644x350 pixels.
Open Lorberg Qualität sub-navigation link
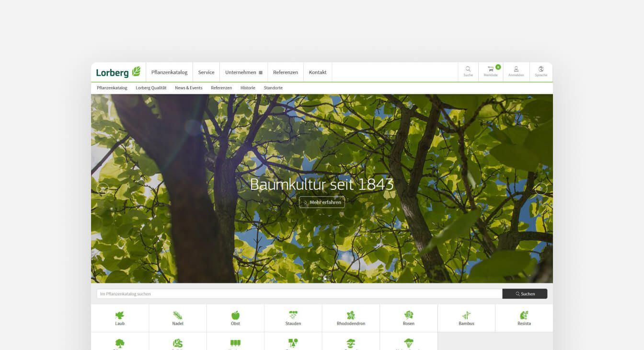click(x=151, y=88)
